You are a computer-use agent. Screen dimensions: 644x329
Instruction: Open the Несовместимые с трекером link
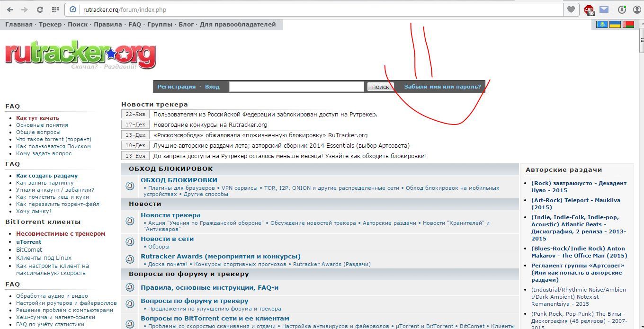click(x=61, y=234)
